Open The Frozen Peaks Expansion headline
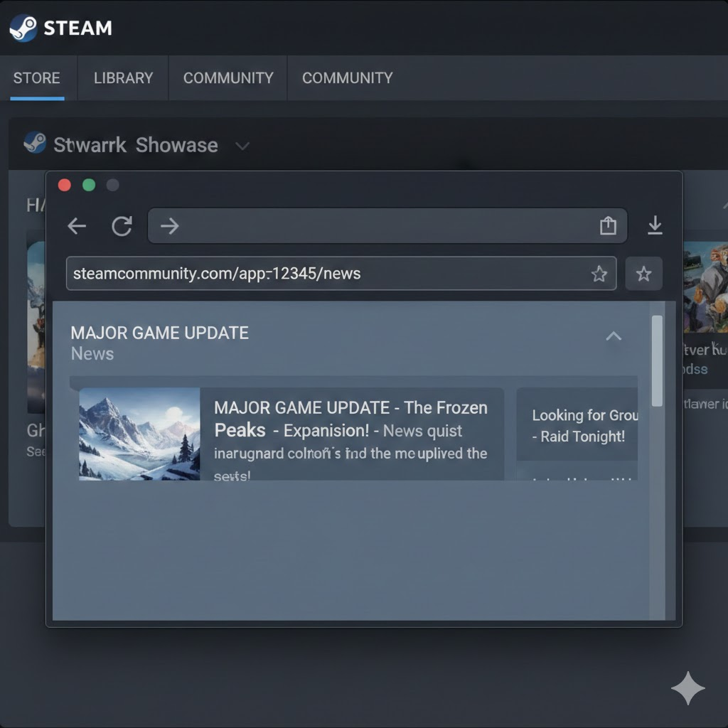This screenshot has width=728, height=728. (x=350, y=419)
